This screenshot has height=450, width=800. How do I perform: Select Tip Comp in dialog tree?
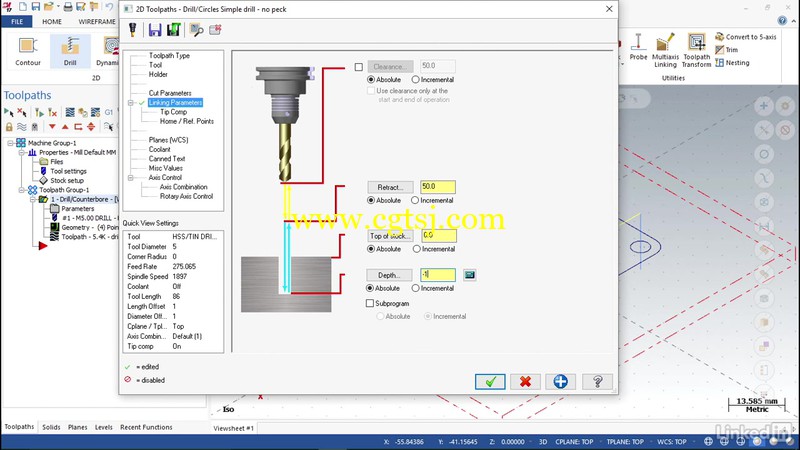(x=173, y=112)
